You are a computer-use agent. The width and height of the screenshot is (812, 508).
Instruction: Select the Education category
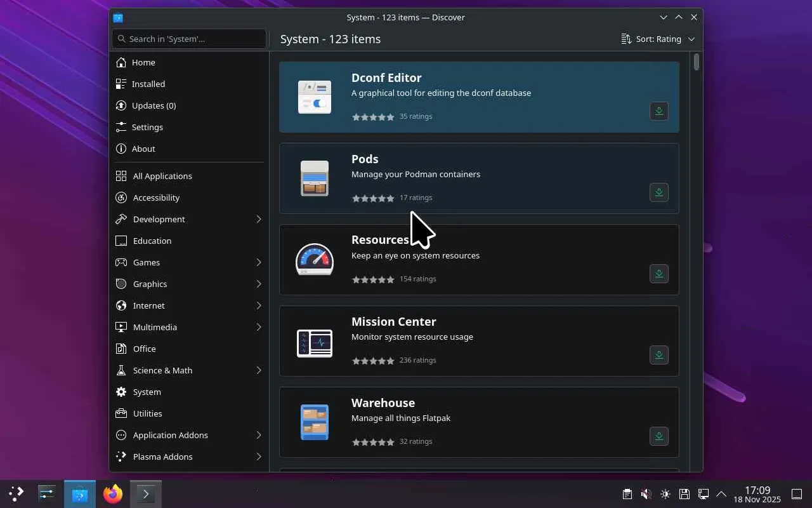point(189,241)
